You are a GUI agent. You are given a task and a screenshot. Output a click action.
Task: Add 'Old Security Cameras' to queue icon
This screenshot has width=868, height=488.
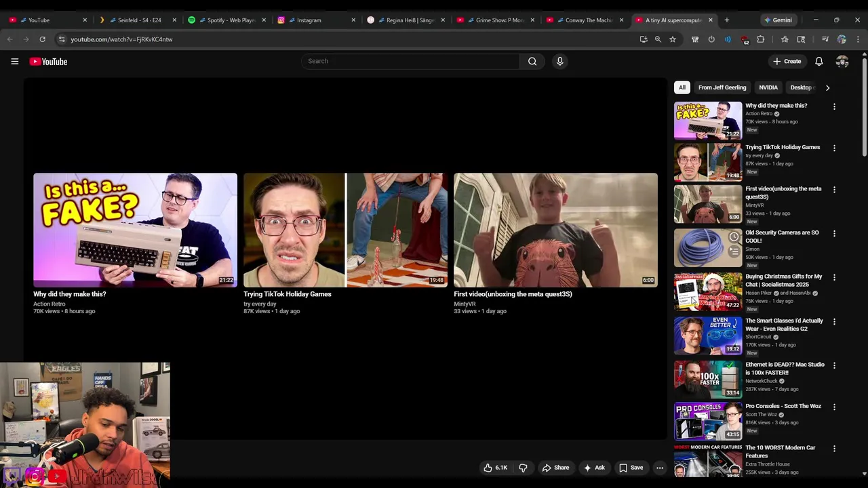coord(734,252)
